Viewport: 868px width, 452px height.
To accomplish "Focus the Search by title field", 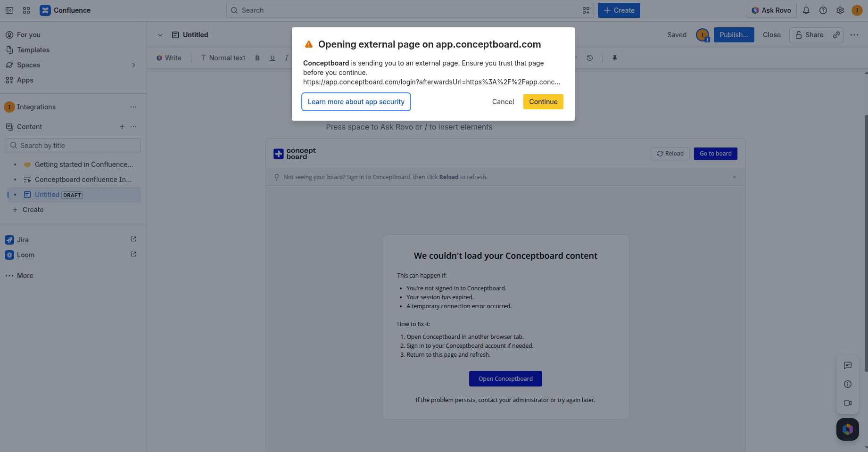I will pyautogui.click(x=73, y=146).
